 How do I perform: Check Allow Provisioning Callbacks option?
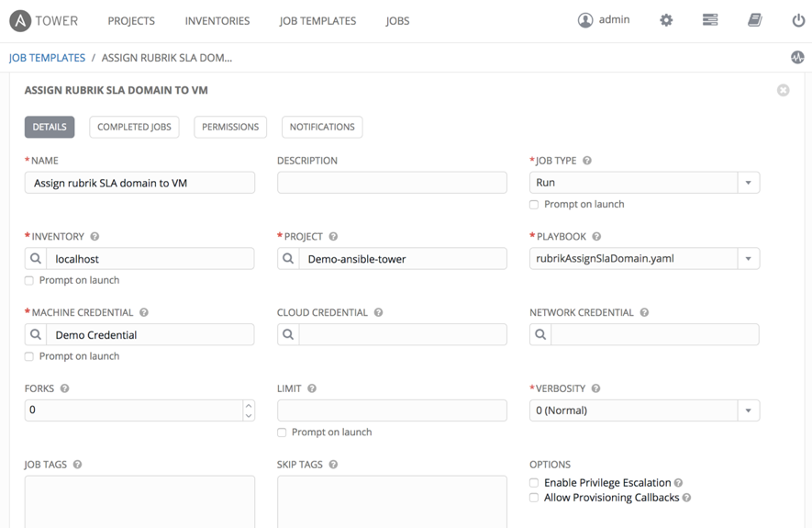tap(534, 498)
